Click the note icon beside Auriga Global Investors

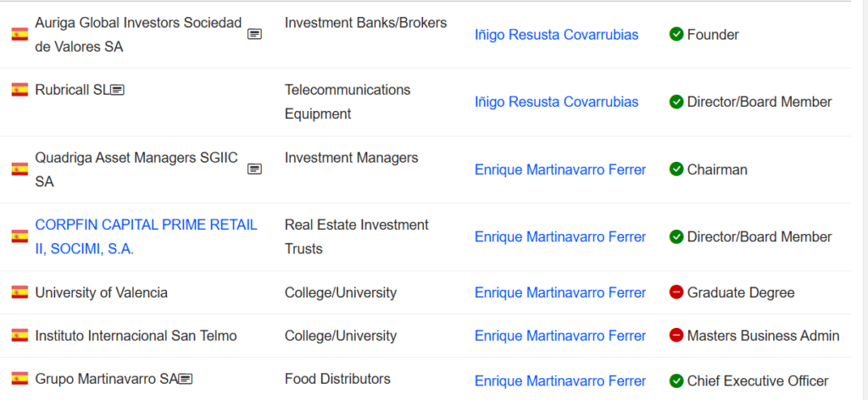[x=254, y=34]
